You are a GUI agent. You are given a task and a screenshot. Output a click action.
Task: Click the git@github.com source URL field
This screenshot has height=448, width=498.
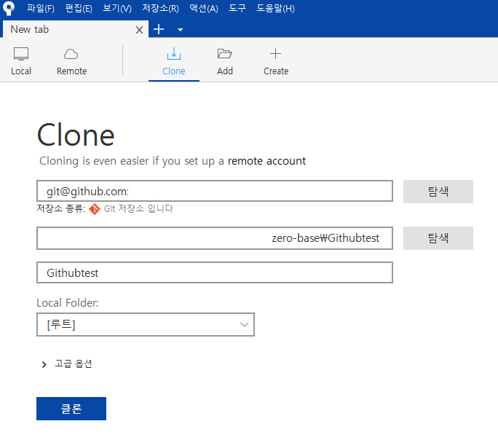pos(215,191)
